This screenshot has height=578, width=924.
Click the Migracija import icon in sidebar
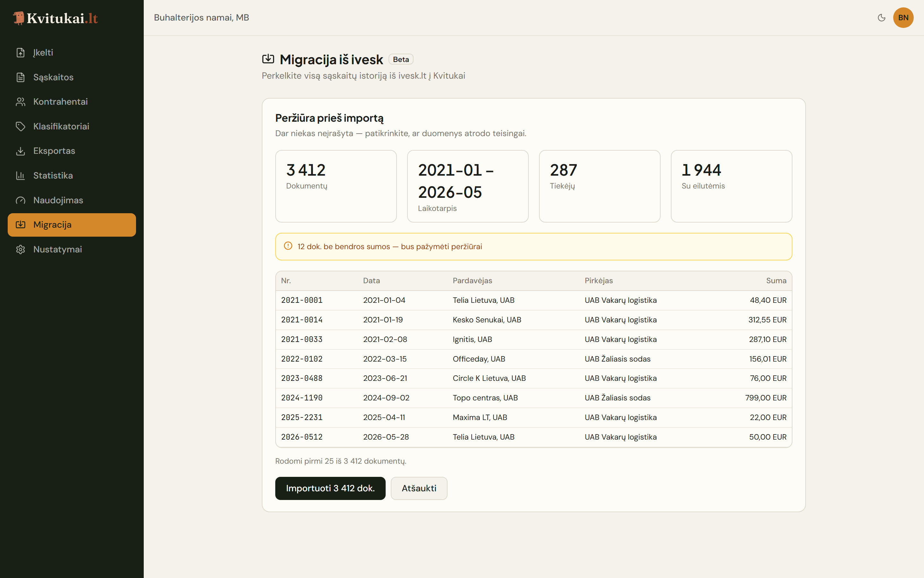coord(21,225)
